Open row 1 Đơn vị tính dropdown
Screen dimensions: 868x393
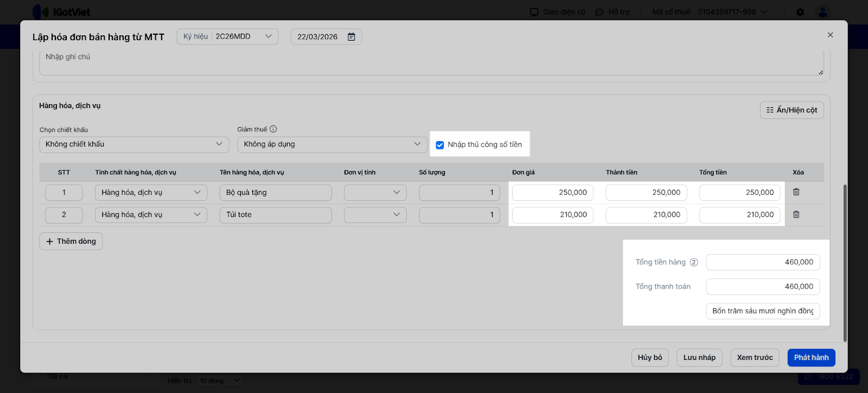click(397, 192)
